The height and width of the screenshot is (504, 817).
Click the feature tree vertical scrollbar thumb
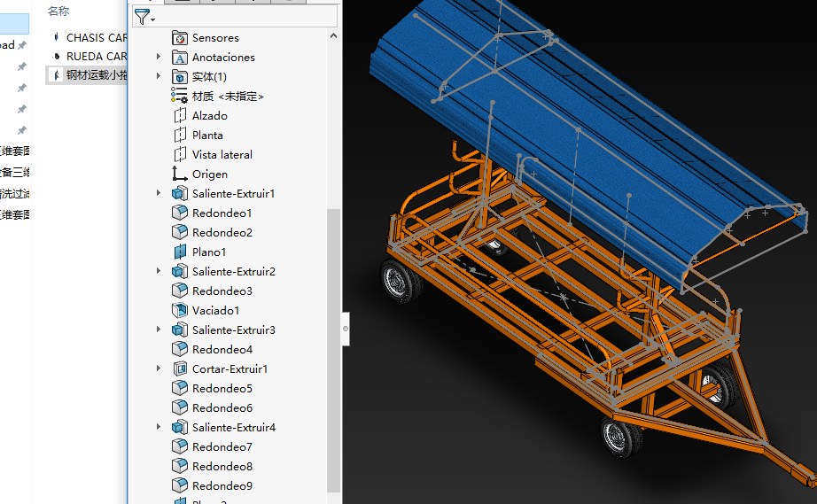[333, 351]
